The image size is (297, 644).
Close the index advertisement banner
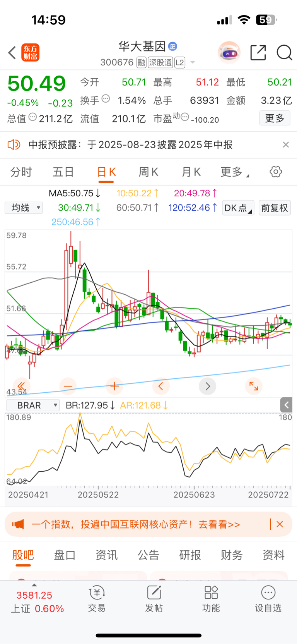tap(280, 524)
